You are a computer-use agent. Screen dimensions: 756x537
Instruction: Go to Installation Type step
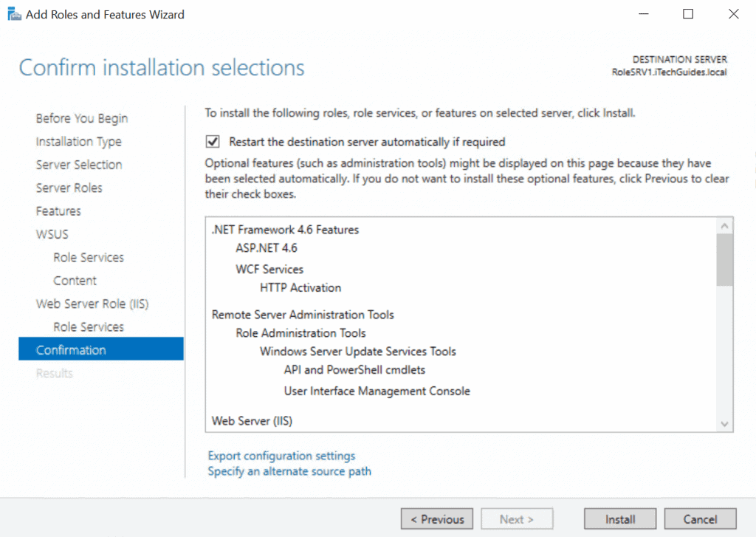pos(78,142)
